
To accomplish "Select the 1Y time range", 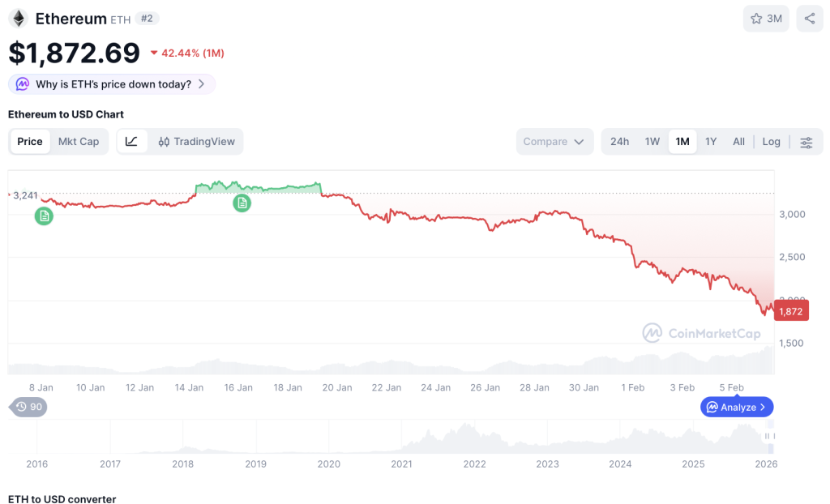I will (711, 142).
